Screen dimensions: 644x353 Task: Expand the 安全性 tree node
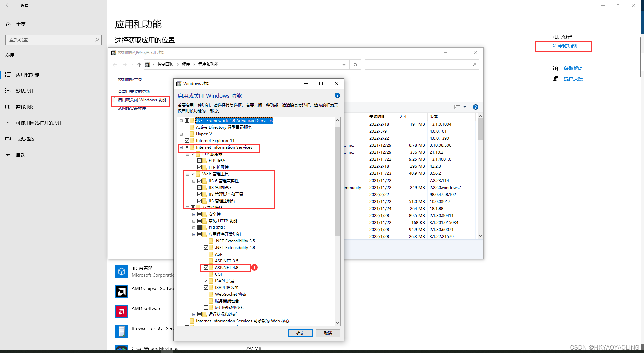coord(194,214)
